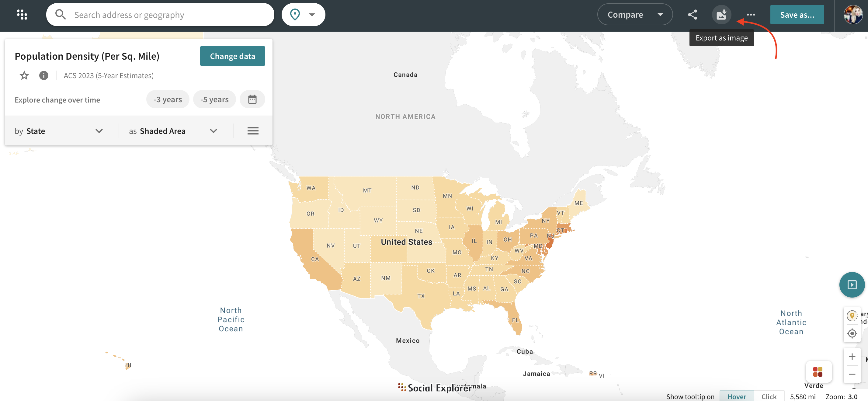Screen dimensions: 868x401
Task: Set tooltip display to Click
Action: click(769, 396)
